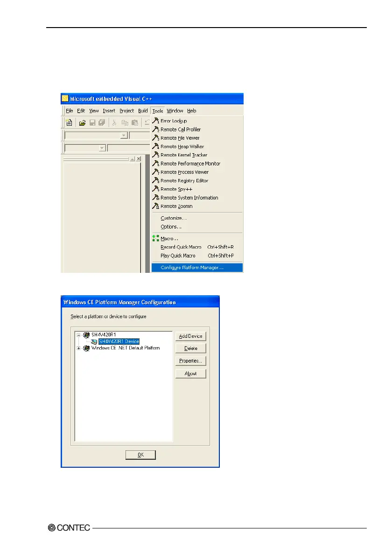392x556 pixels.
Task: Click the Cut scissors toolbar icon
Action: point(114,123)
